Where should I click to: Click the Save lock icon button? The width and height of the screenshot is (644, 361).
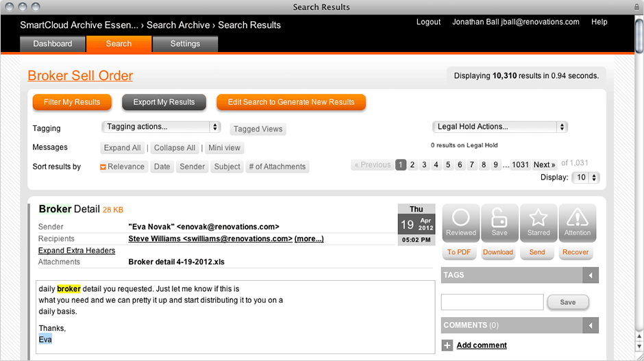pos(499,223)
